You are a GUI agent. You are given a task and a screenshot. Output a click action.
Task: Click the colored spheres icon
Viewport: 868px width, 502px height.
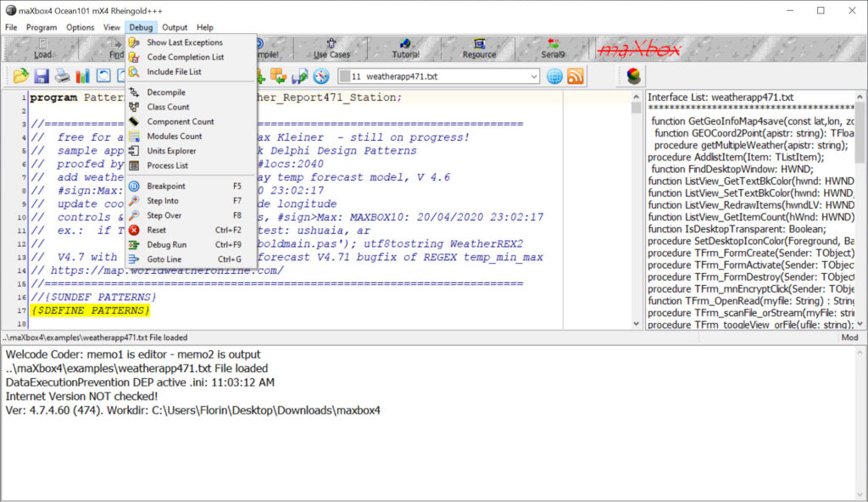click(x=633, y=76)
